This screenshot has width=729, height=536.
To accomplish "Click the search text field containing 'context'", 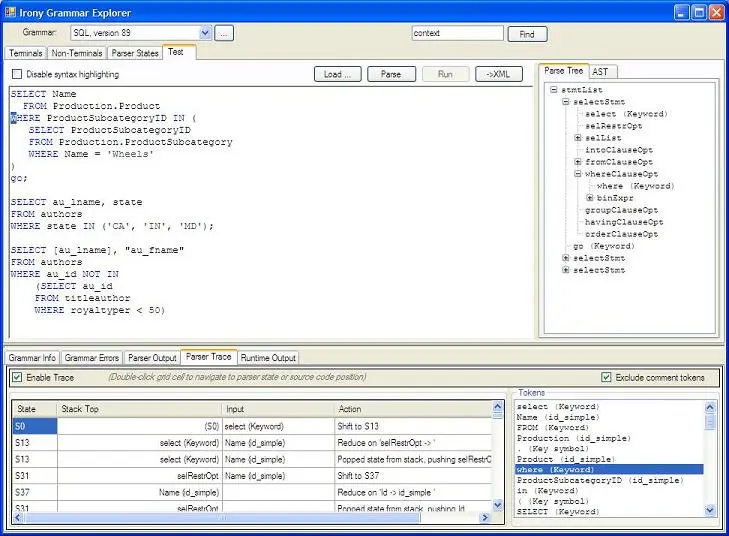I will (457, 33).
